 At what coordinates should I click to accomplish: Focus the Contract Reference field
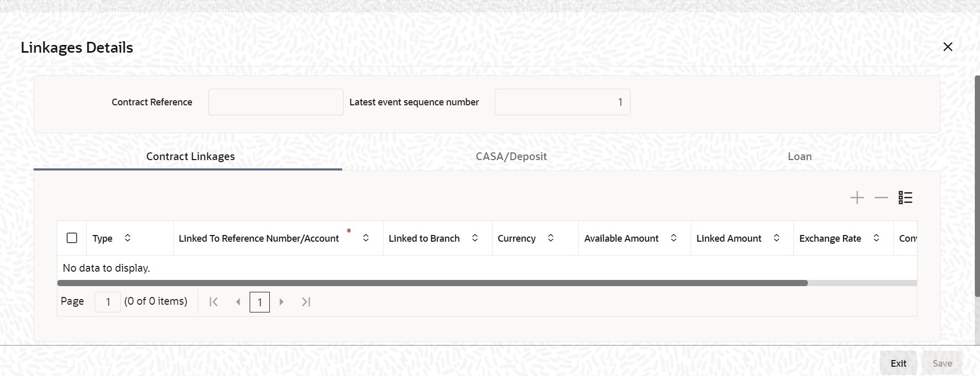click(x=276, y=102)
